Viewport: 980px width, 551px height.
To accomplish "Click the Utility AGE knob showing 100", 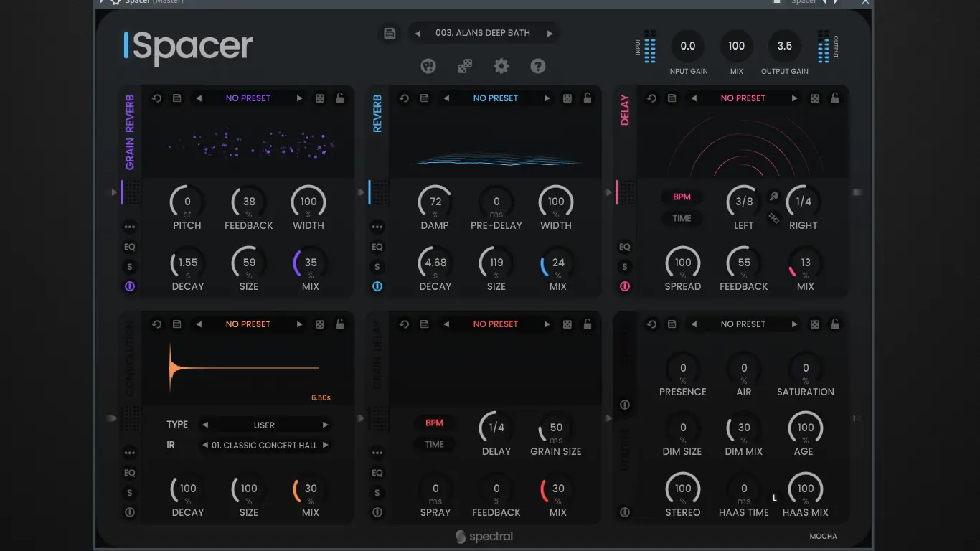I will (x=806, y=428).
